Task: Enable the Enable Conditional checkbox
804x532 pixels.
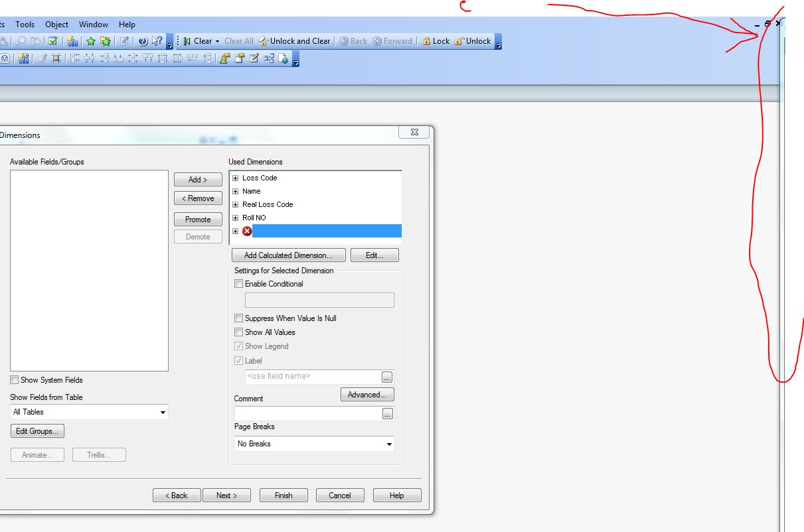Action: click(x=239, y=284)
